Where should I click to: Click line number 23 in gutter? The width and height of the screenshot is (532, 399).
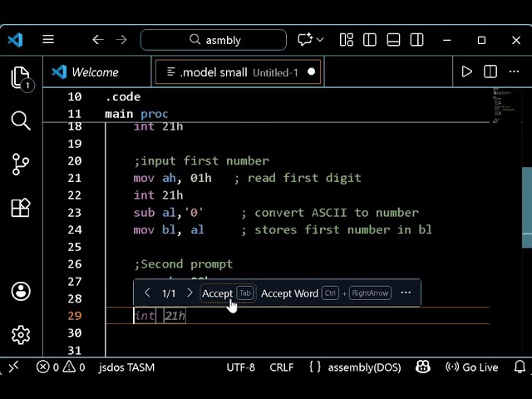tap(75, 213)
